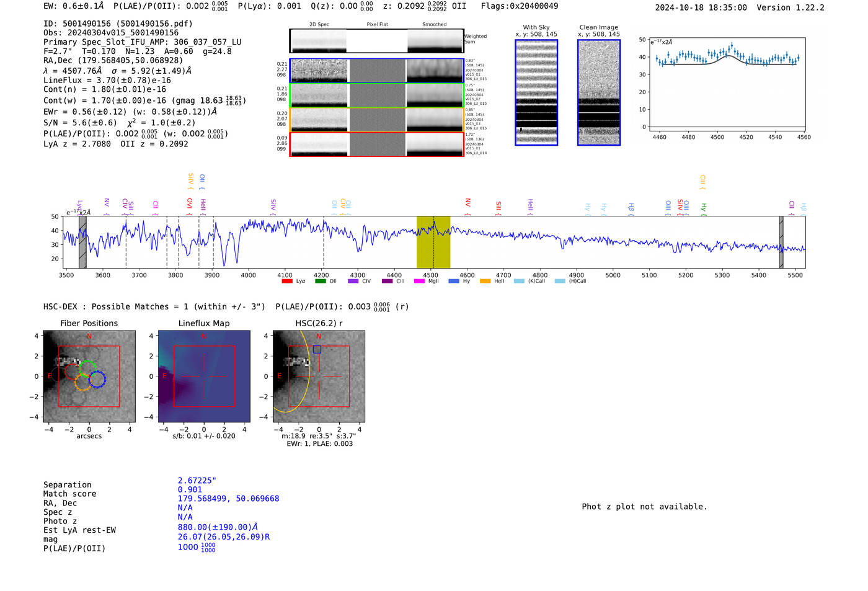Select the Separation value 2.67225"
Viewport: 868px width, 591px height.
197,481
